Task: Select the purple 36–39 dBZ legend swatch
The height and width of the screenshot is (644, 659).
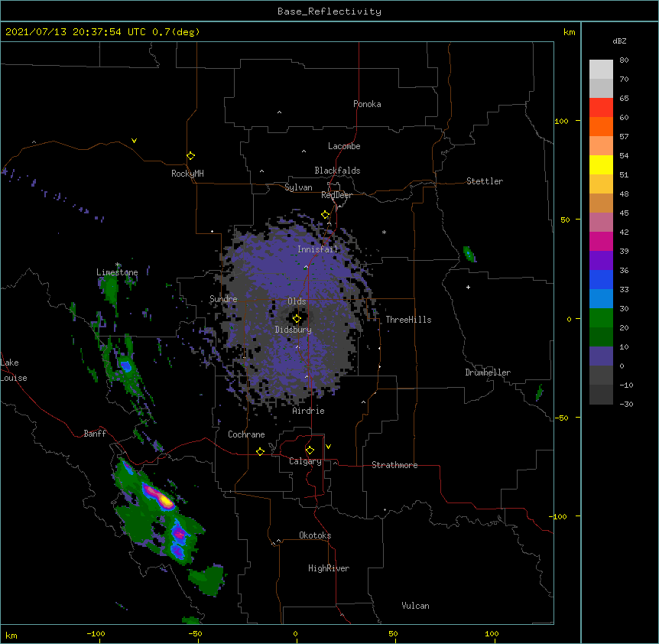Action: pyautogui.click(x=601, y=261)
